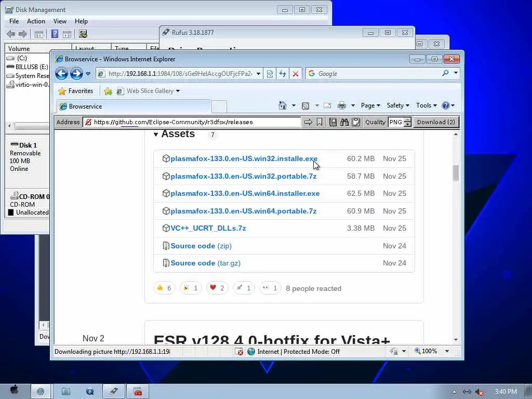Image resolution: width=532 pixels, height=399 pixels.
Task: Open the recent pages dropdown beside Forward
Action: pyautogui.click(x=88, y=73)
